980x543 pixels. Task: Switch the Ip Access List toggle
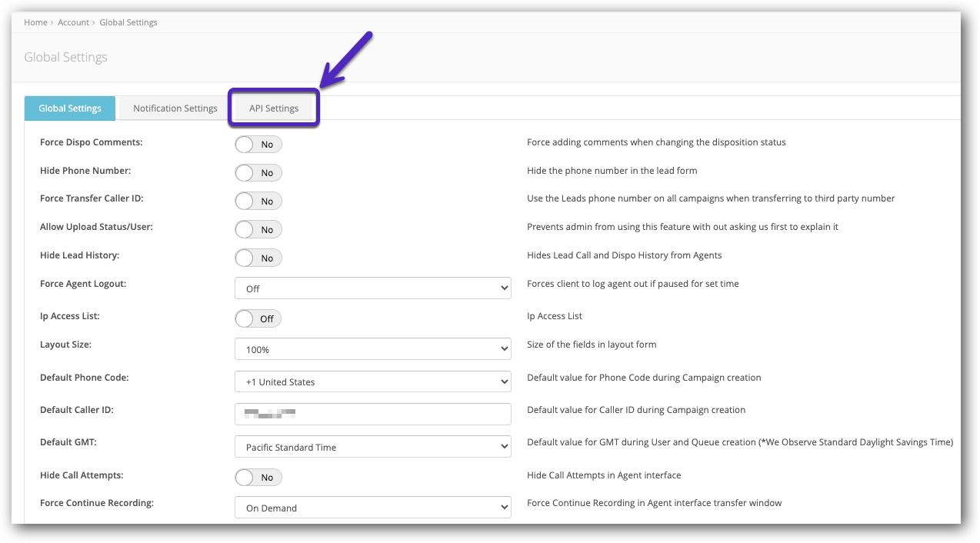coord(258,318)
